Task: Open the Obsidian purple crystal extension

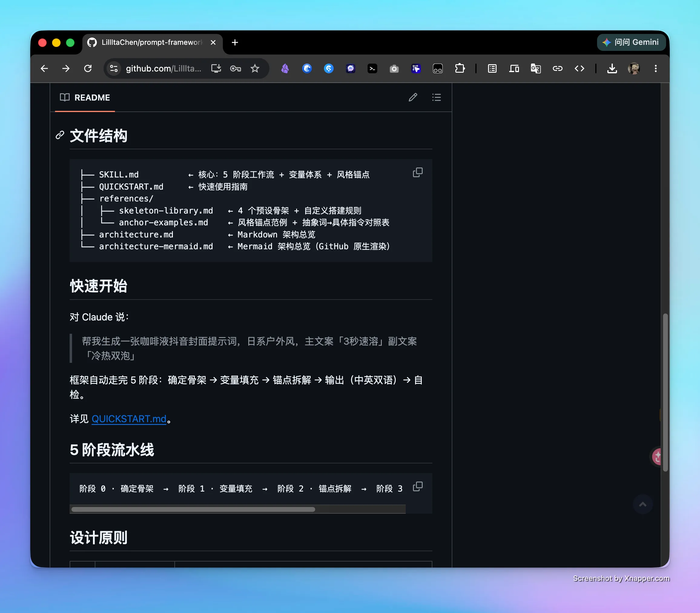Action: point(285,69)
